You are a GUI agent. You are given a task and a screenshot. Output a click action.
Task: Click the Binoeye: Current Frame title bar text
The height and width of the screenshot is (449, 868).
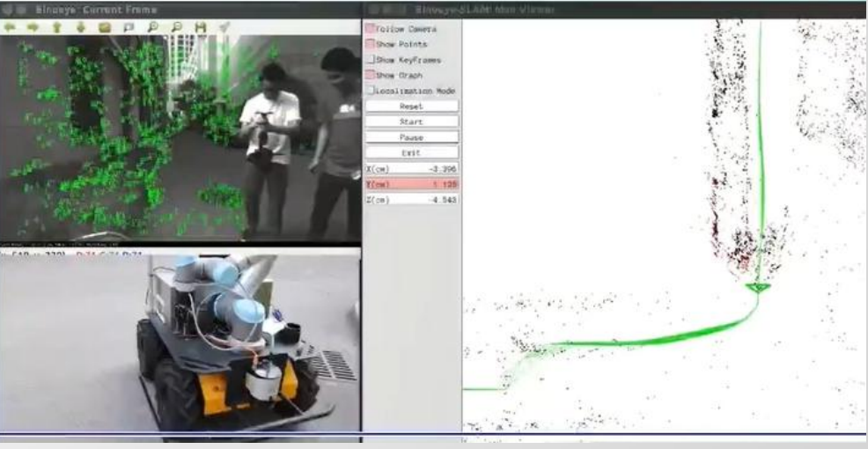96,10
